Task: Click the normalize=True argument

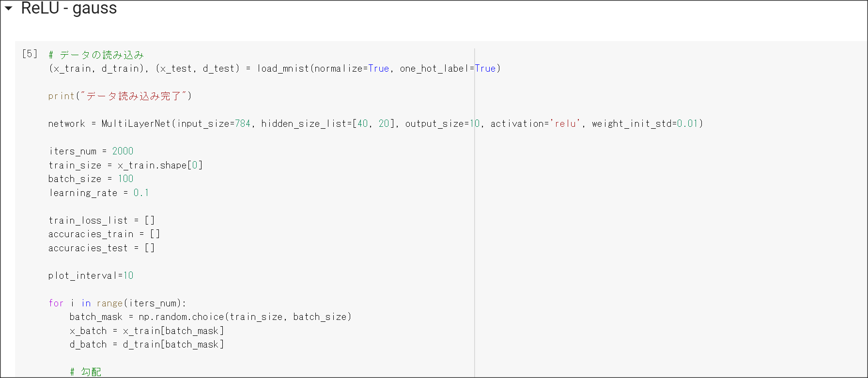Action: [352, 69]
